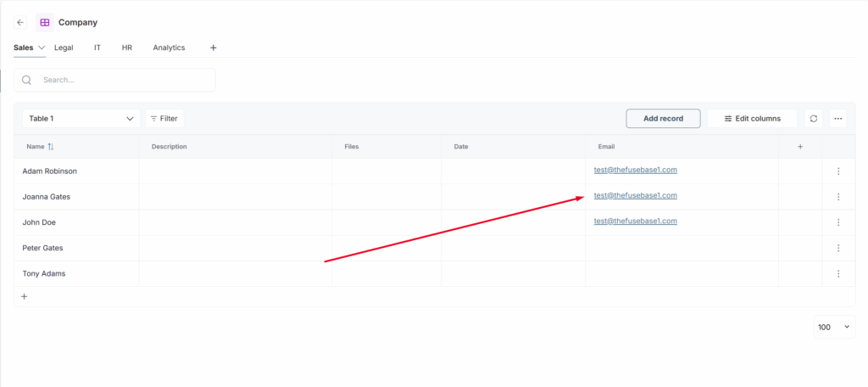Open the 100 rows per page dropdown

[834, 328]
